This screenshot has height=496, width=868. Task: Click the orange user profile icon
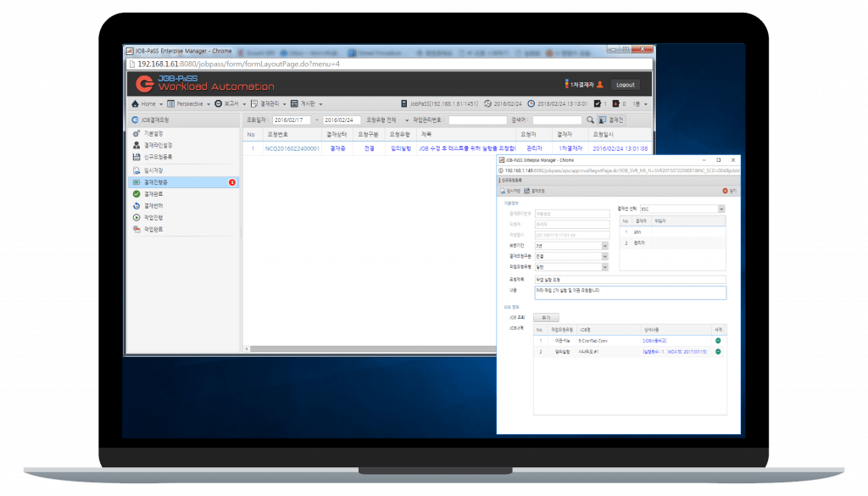(600, 84)
